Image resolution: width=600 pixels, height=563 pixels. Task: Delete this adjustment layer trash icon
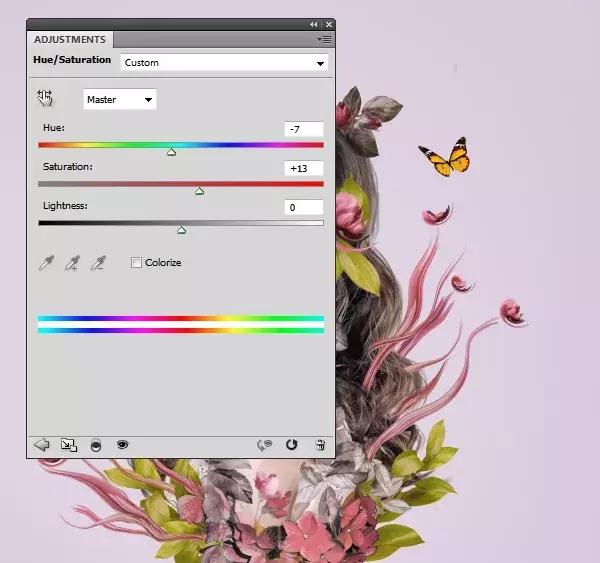click(320, 445)
